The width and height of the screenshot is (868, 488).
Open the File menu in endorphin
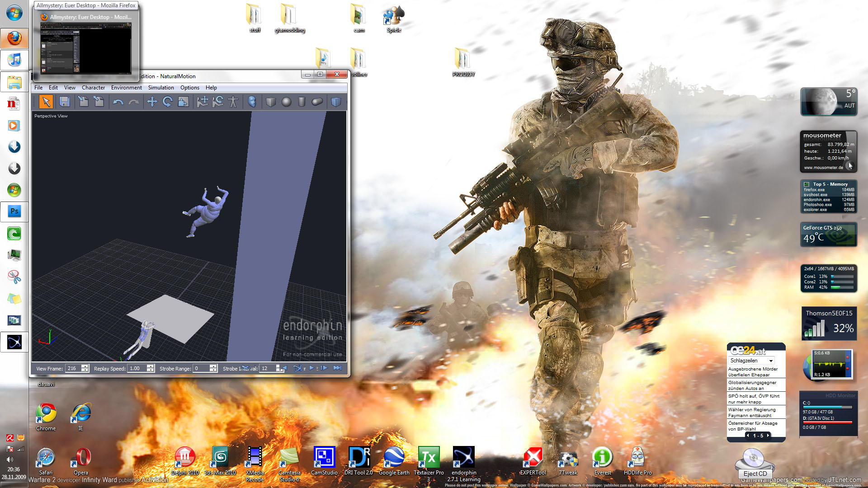38,88
